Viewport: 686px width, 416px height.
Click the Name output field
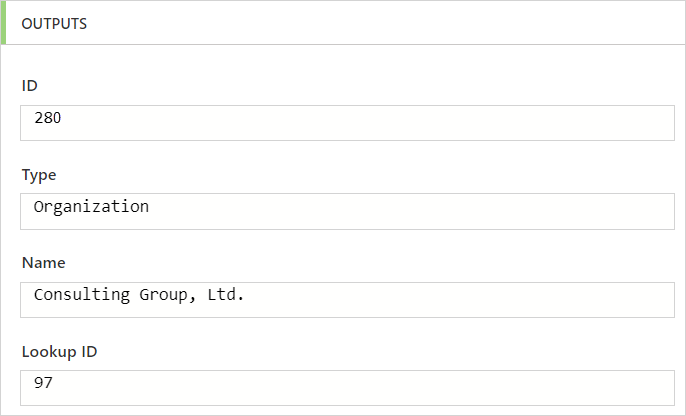pos(347,299)
